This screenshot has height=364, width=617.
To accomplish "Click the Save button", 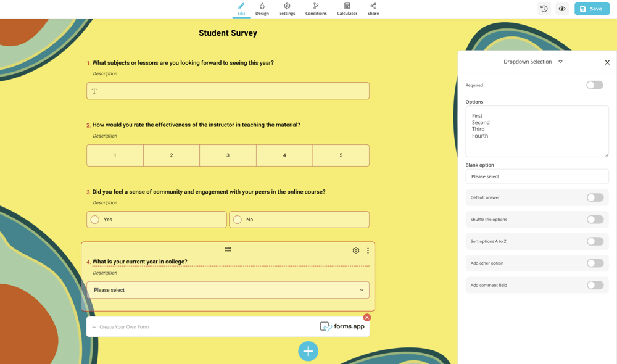I will click(591, 9).
